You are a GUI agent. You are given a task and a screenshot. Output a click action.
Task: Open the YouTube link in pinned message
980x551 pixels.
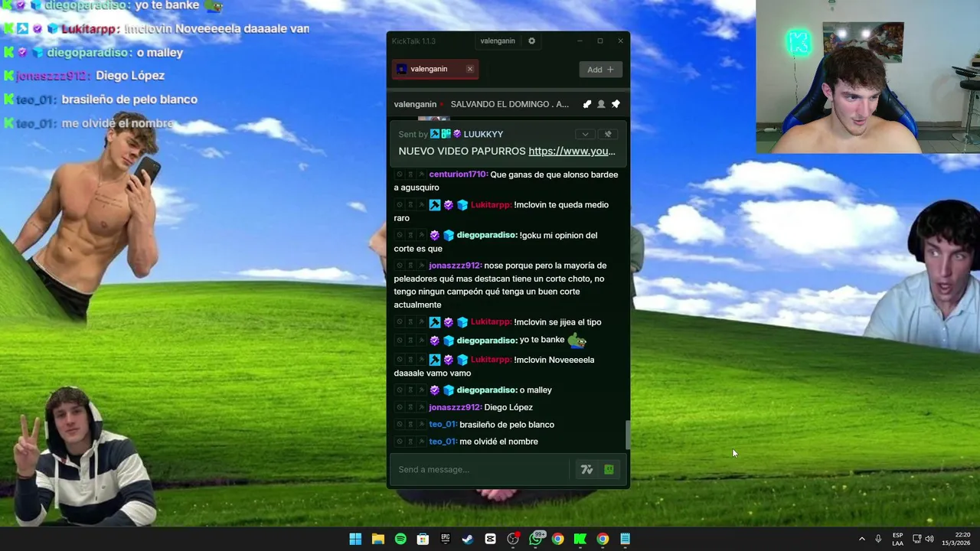coord(572,152)
